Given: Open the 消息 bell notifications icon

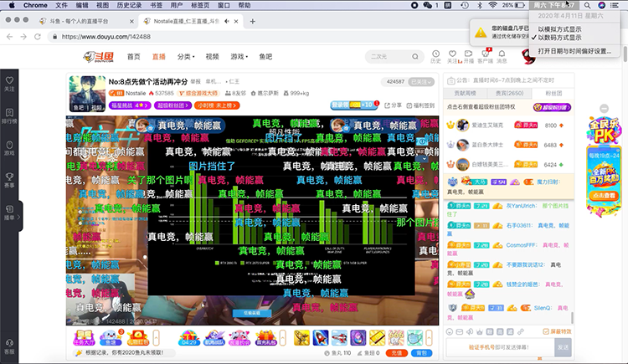Looking at the screenshot, I should click(502, 56).
